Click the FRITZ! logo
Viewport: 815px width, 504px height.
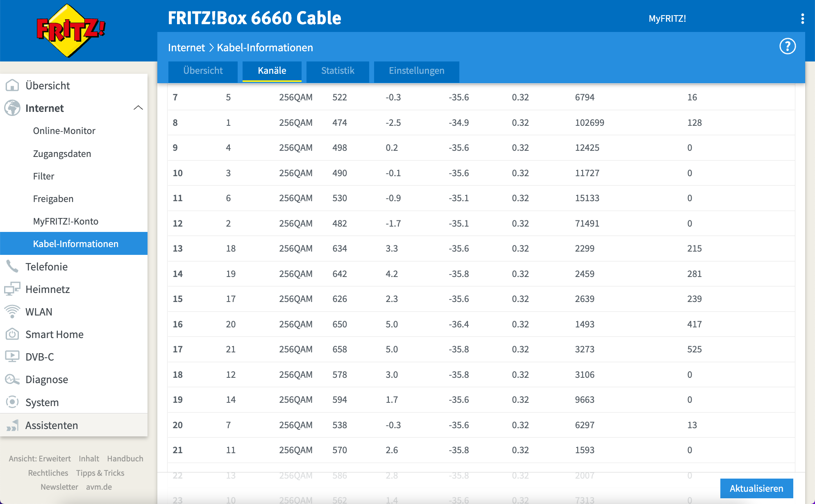[71, 31]
